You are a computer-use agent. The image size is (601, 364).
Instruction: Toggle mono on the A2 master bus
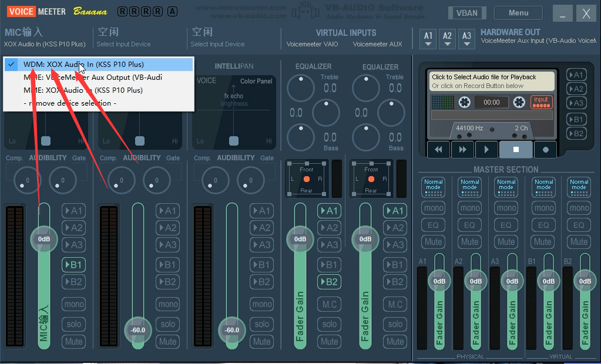coord(469,208)
